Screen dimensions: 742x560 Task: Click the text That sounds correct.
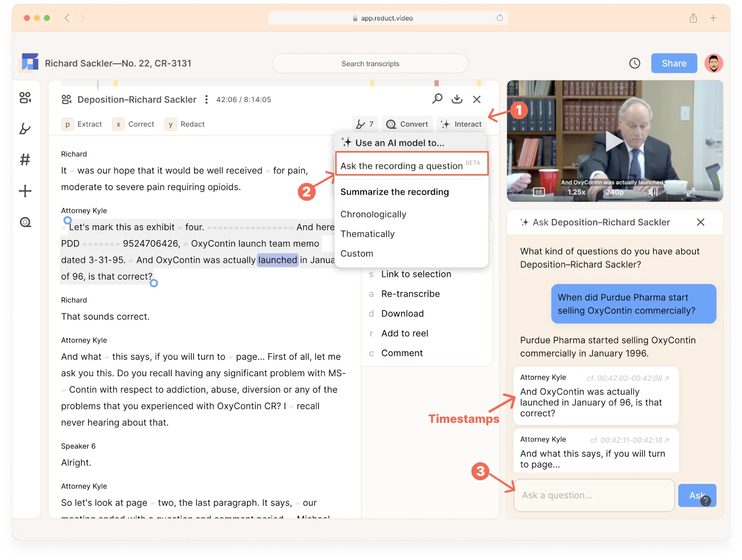click(x=105, y=317)
